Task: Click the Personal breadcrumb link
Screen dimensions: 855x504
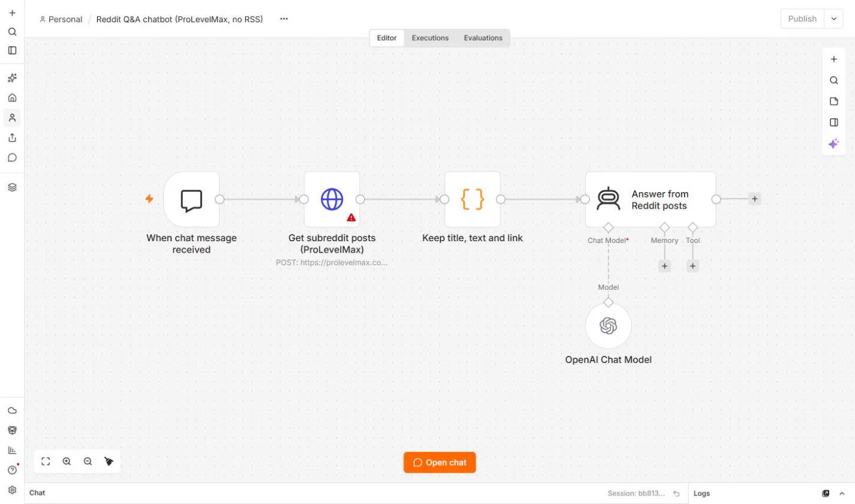Action: click(61, 19)
